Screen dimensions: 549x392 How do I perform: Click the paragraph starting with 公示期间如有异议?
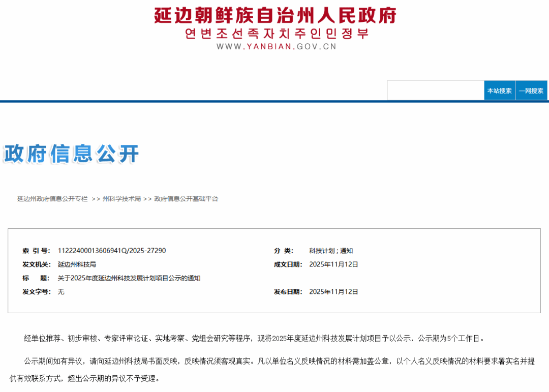point(274,361)
